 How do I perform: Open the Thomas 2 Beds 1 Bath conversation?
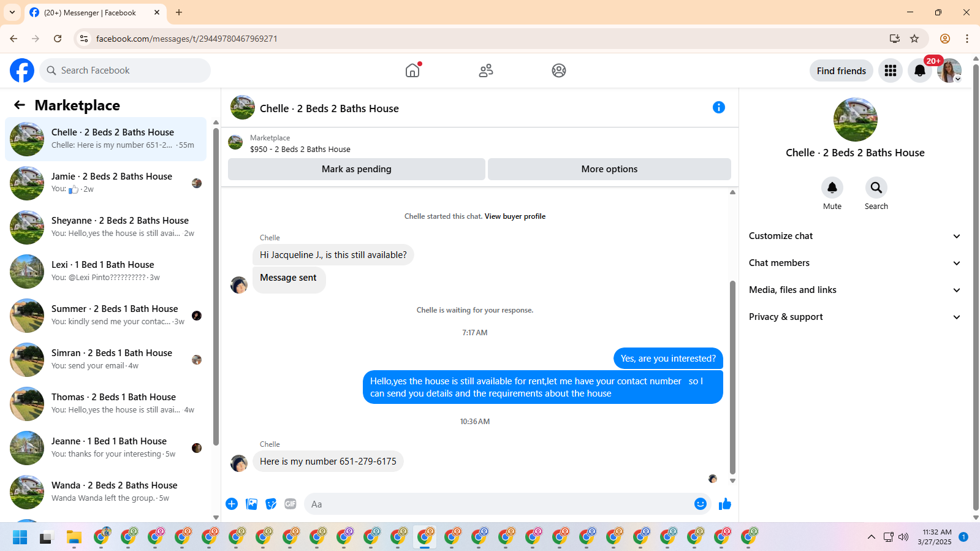coord(106,404)
